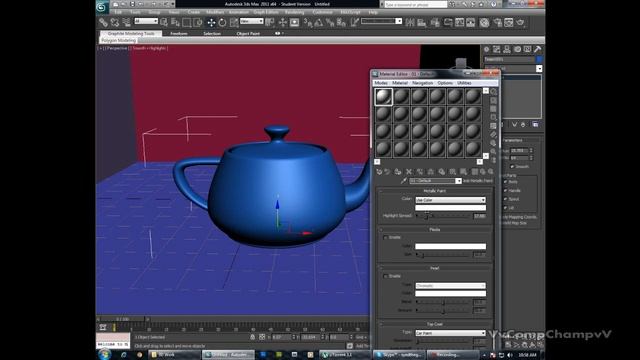The image size is (640, 360).
Task: Open the selection filter All dropdown
Action: coord(146,21)
